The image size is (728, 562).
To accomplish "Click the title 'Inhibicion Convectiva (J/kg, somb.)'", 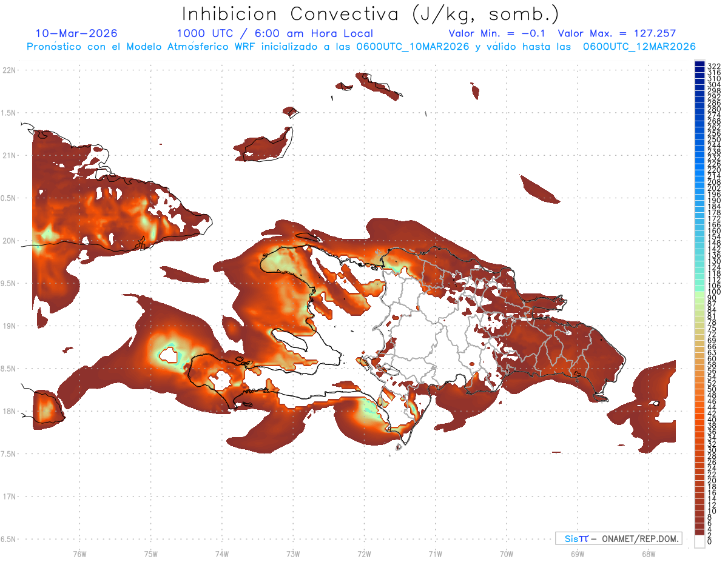I will point(371,15).
